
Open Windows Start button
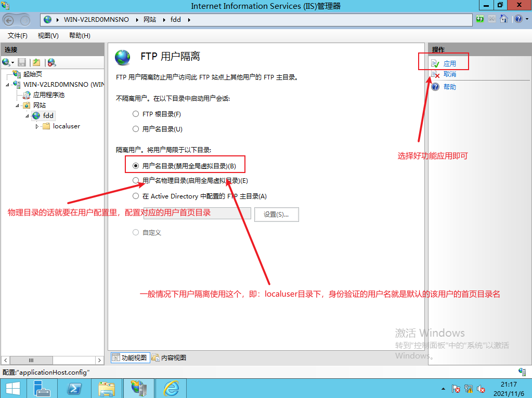(x=13, y=389)
